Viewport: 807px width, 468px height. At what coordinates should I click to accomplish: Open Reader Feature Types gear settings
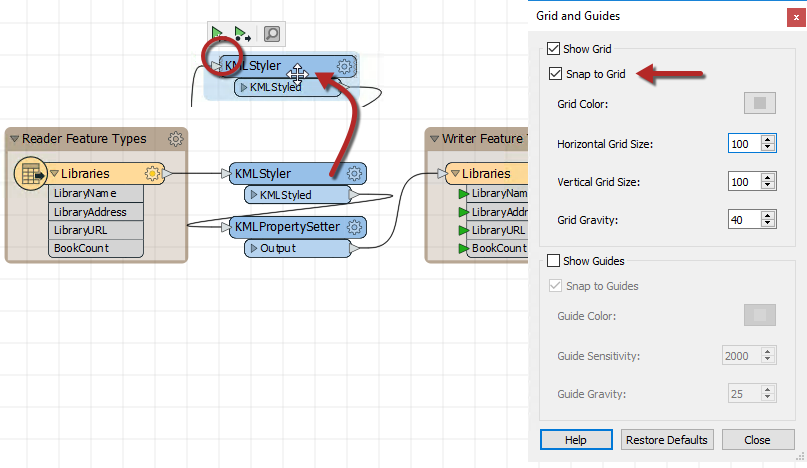pos(175,139)
